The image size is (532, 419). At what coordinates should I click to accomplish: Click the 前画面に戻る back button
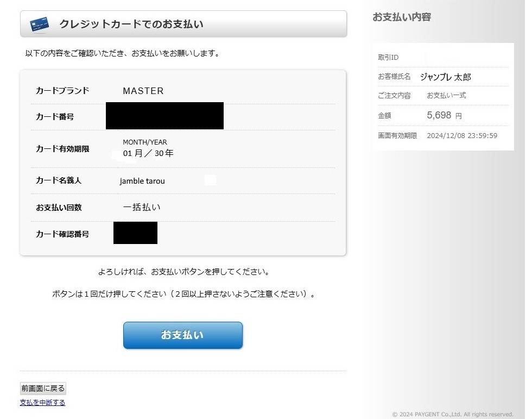(43, 388)
